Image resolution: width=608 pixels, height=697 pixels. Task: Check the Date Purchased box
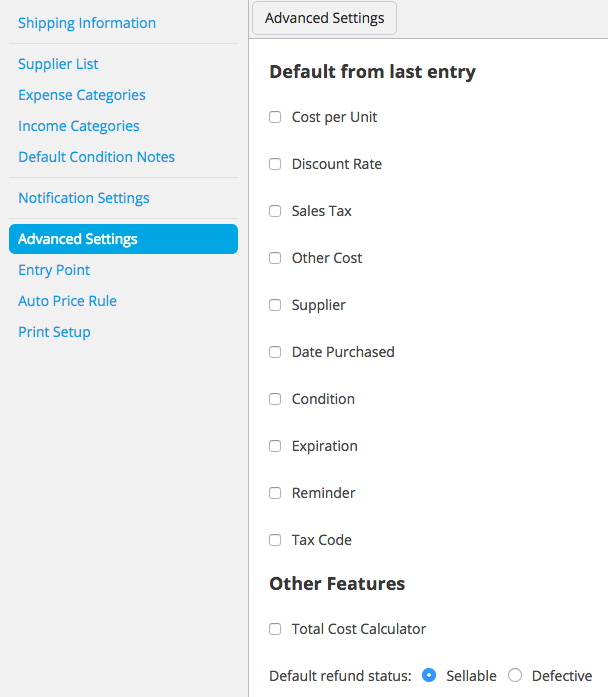tap(275, 352)
